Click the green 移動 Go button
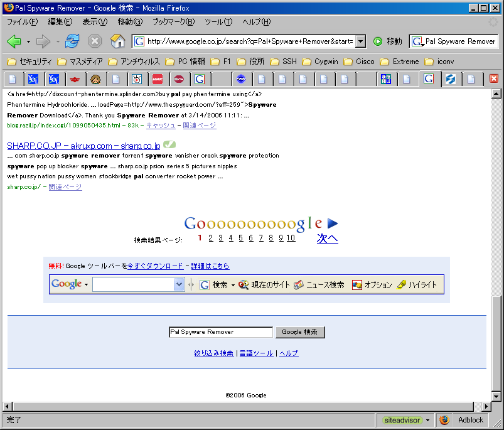Image resolution: width=504 pixels, height=430 pixels. coord(387,41)
